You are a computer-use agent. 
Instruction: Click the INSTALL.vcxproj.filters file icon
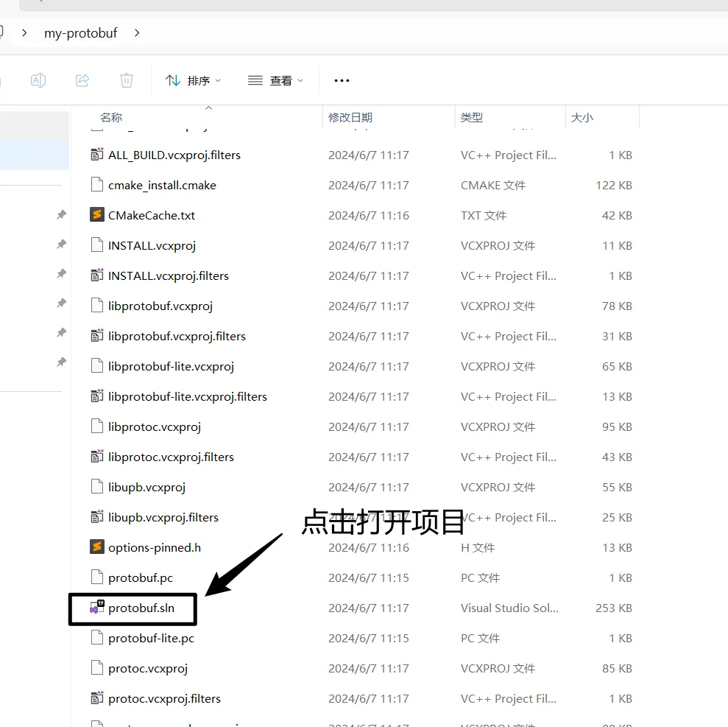click(97, 275)
